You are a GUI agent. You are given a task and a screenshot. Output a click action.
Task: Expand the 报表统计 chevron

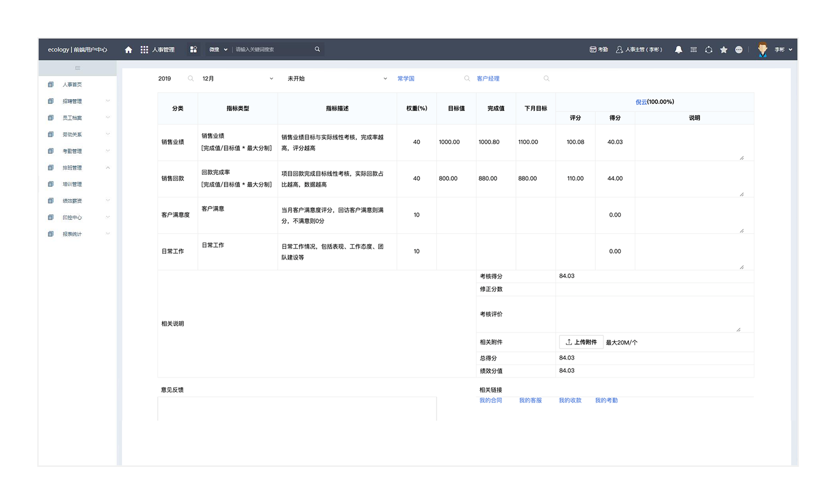pyautogui.click(x=108, y=233)
